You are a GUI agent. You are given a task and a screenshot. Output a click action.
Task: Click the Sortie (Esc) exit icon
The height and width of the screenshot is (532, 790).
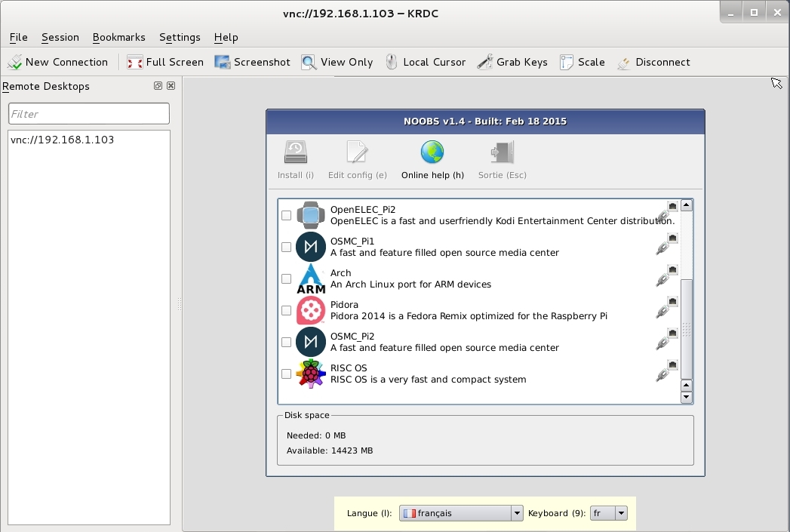(x=503, y=152)
